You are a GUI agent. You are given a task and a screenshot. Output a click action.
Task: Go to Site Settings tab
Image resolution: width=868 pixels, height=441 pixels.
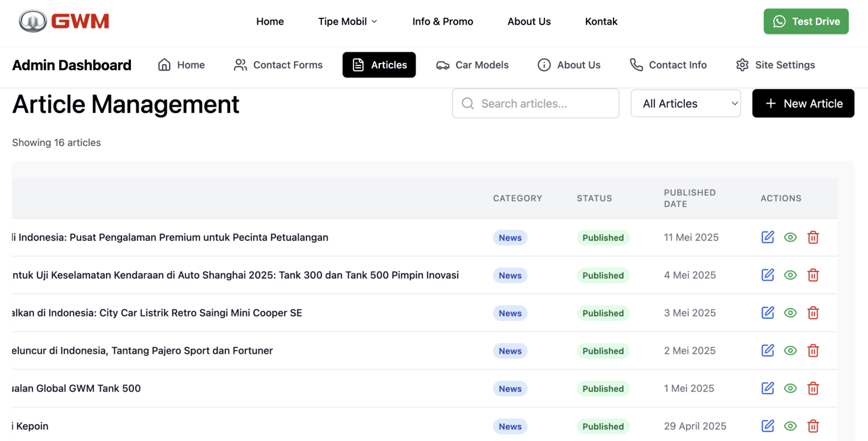775,65
